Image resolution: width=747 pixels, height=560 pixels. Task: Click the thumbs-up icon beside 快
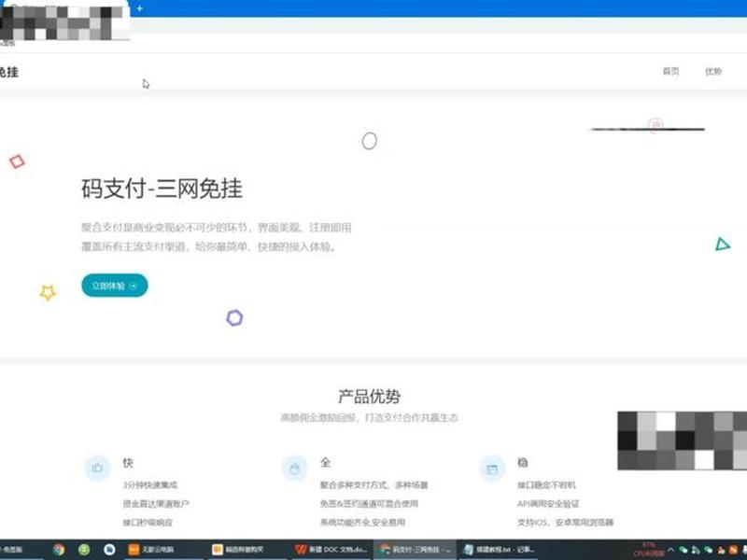click(x=98, y=469)
